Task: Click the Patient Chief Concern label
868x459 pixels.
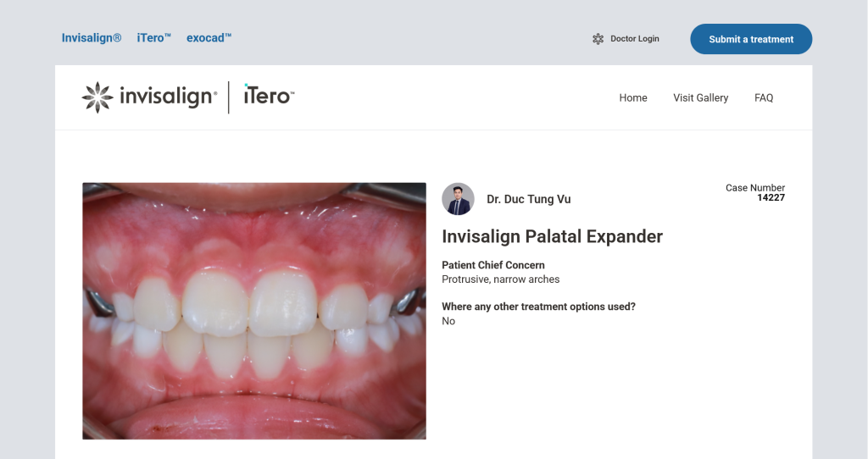Action: 493,265
